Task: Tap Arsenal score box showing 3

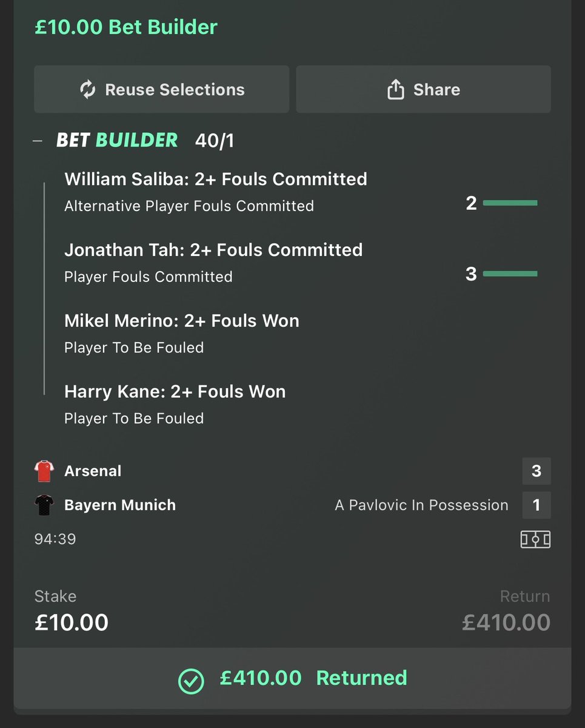Action: [537, 471]
